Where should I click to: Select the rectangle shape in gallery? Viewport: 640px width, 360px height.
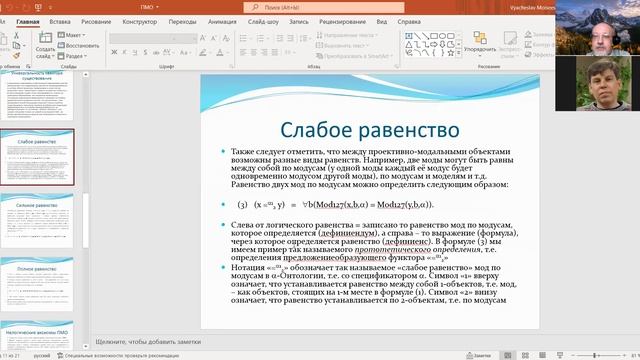pos(434,36)
